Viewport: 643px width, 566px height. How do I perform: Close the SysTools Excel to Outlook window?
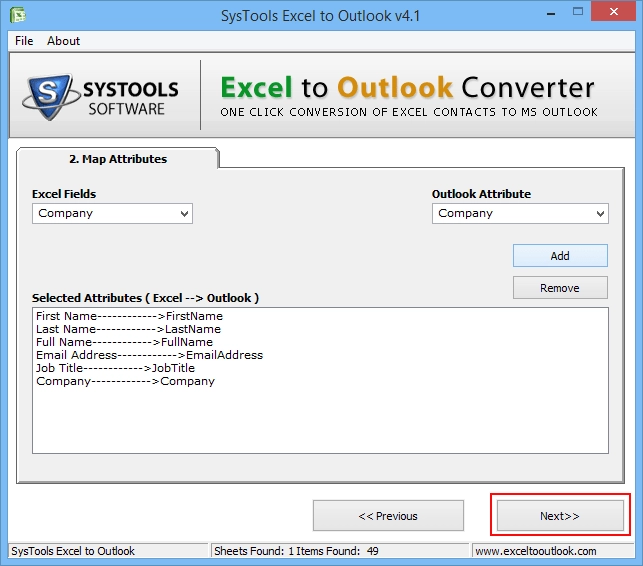tap(613, 11)
